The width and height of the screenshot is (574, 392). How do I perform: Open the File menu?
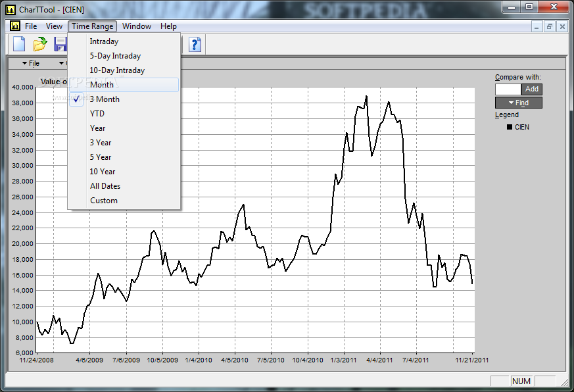(31, 26)
